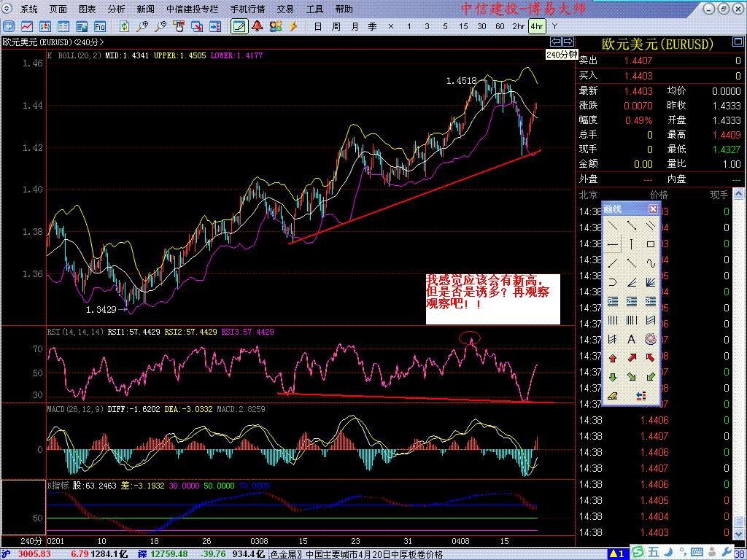The height and width of the screenshot is (560, 747).
Task: Select the text annotation A tool
Action: 632,340
